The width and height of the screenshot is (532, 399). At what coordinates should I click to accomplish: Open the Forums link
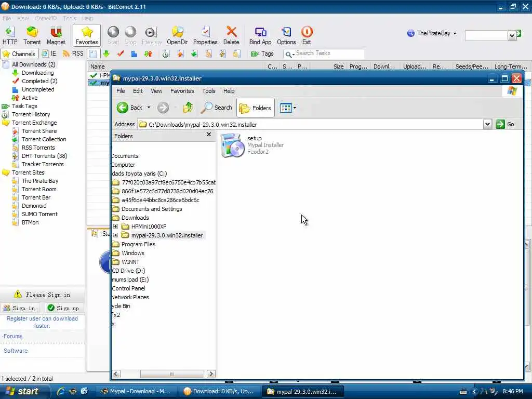coord(12,336)
